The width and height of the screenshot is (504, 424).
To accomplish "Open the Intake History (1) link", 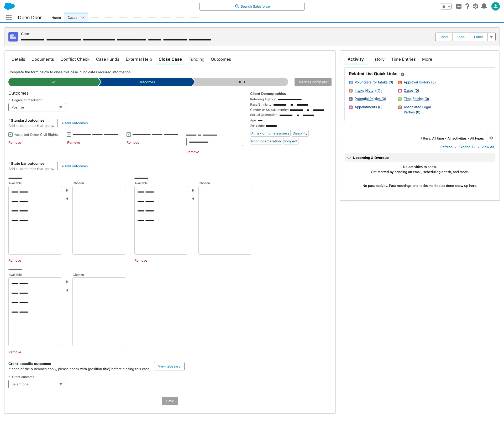I will (x=368, y=91).
